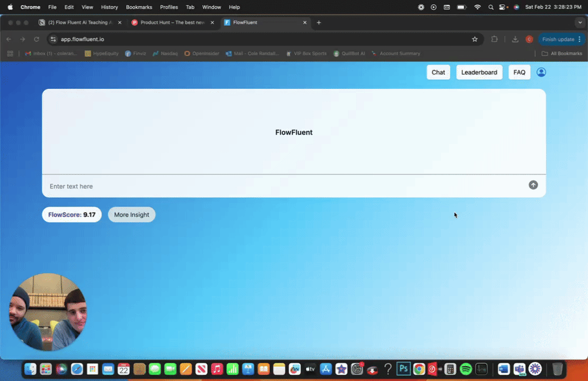588x381 pixels.
Task: Open the Trash in the dock
Action: [x=557, y=370]
